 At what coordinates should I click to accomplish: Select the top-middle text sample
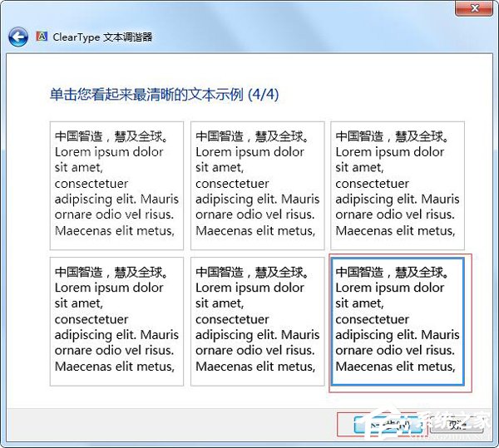[x=258, y=185]
